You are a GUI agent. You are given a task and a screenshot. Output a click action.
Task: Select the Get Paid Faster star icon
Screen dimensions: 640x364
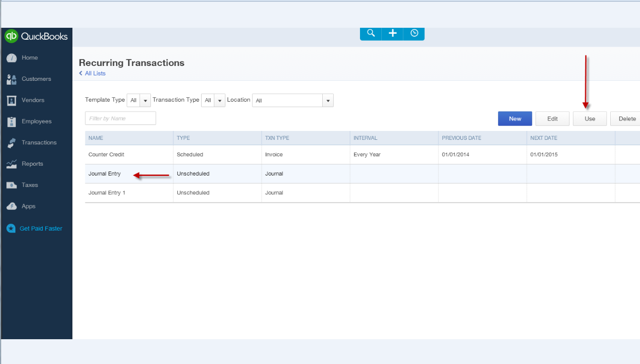pos(11,228)
